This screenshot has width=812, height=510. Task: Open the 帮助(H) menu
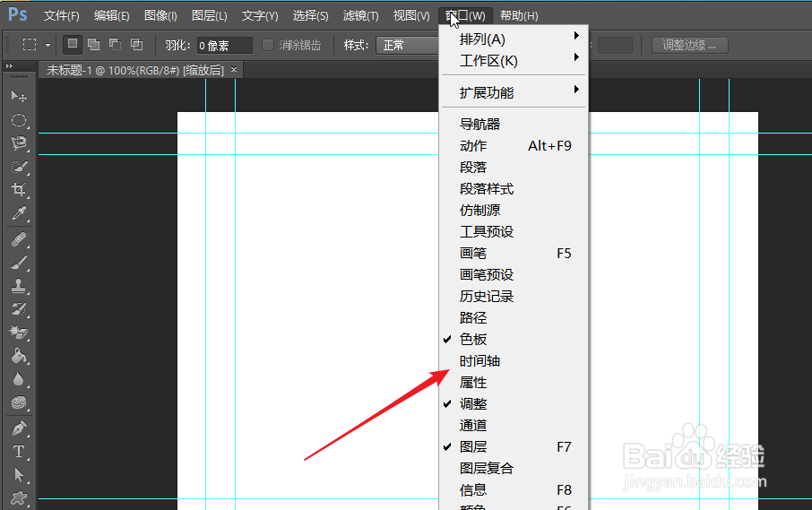tap(519, 15)
